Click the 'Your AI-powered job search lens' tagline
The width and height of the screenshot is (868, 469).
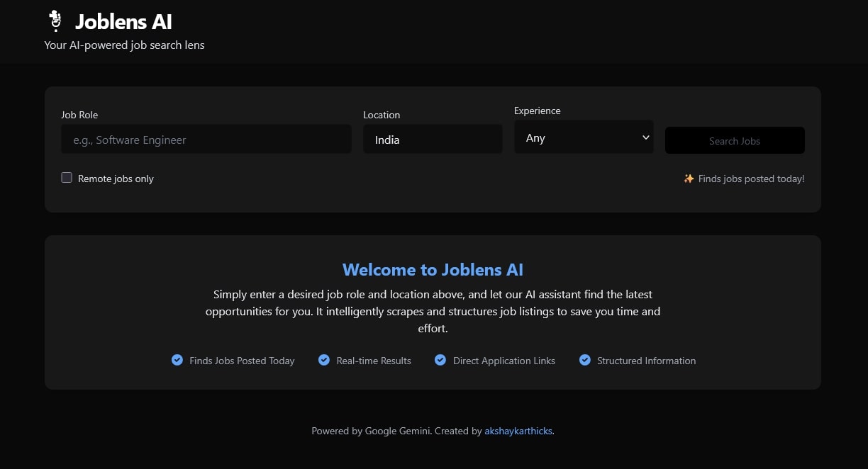[124, 45]
